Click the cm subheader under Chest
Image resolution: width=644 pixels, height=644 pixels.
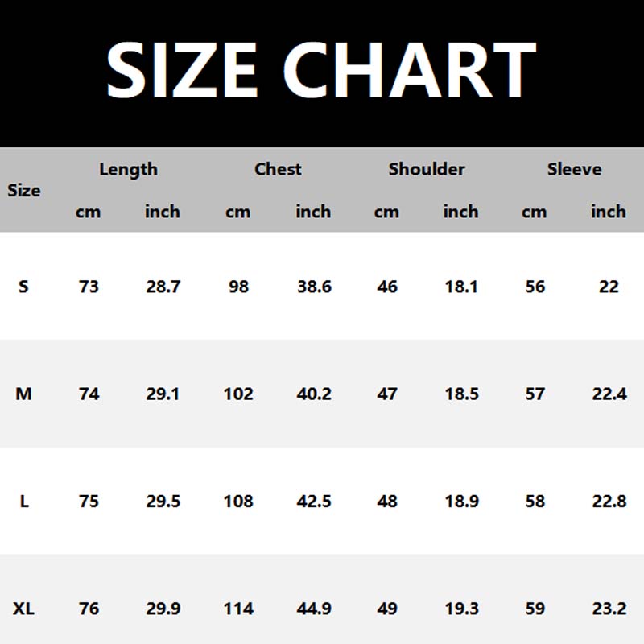coord(237,213)
